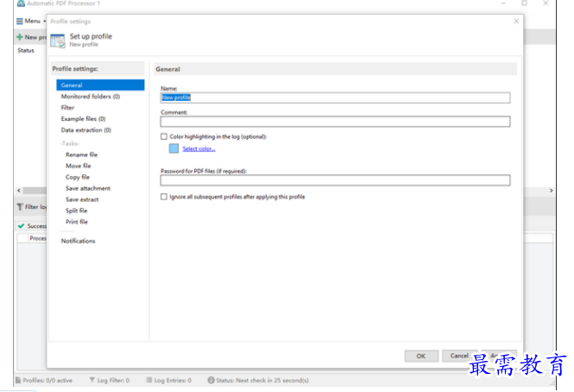The image size is (574, 392).
Task: Open the Filter settings page
Action: 67,107
